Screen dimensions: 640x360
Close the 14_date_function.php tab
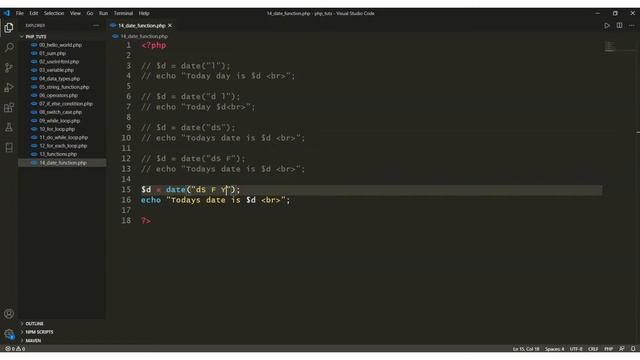[x=170, y=25]
